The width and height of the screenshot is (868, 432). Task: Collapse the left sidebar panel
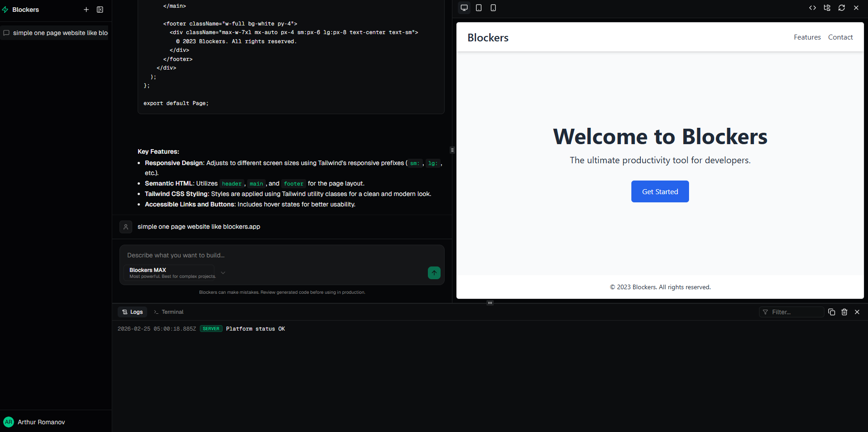coord(100,10)
